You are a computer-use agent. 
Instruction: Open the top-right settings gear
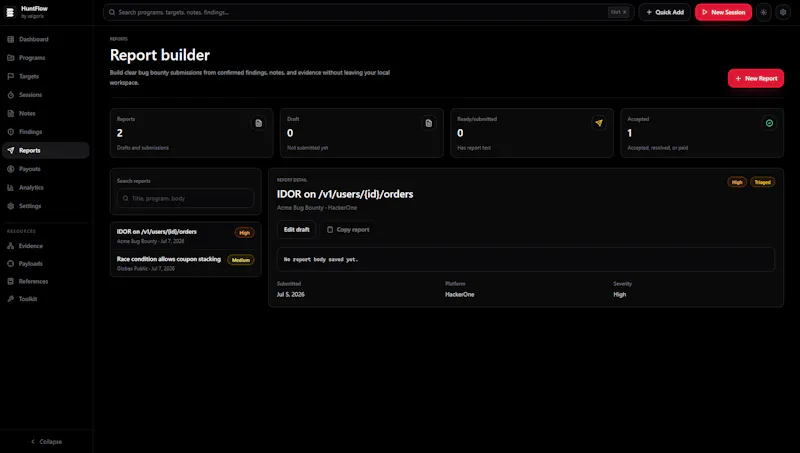[x=783, y=12]
